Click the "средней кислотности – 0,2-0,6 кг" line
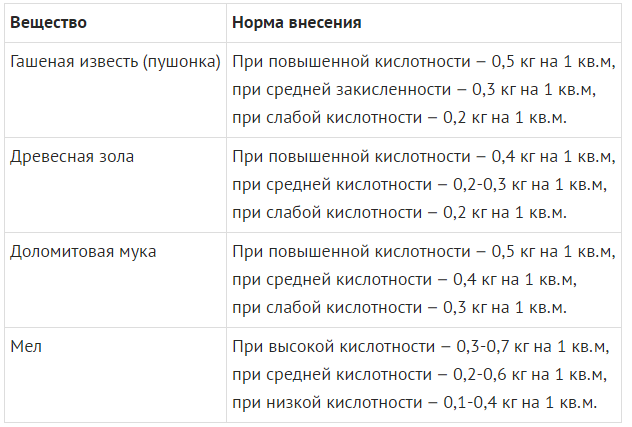 coord(418,375)
